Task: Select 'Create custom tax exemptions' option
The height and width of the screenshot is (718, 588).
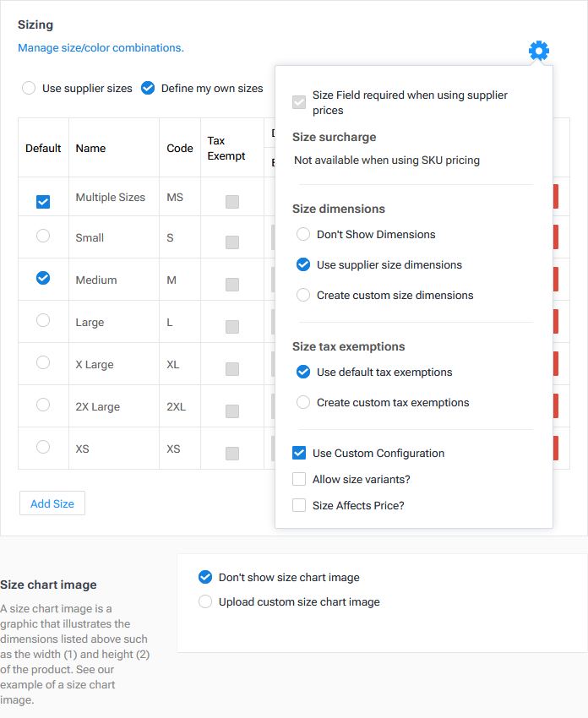Action: (x=303, y=402)
